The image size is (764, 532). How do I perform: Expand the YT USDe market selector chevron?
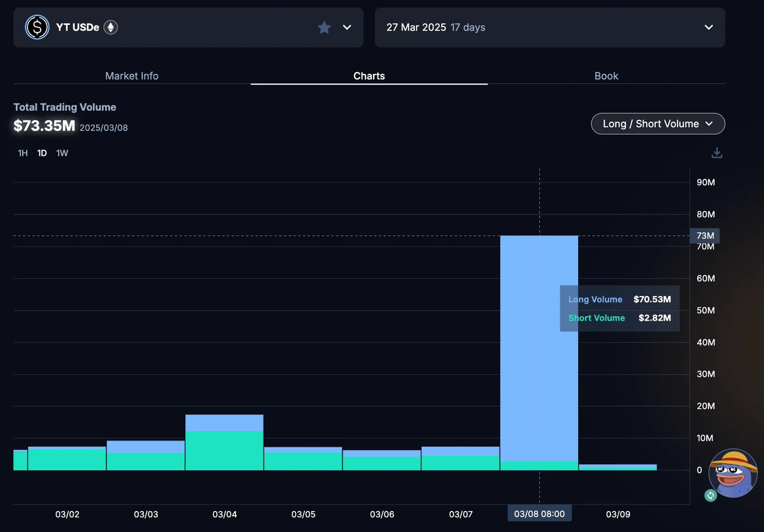click(347, 27)
